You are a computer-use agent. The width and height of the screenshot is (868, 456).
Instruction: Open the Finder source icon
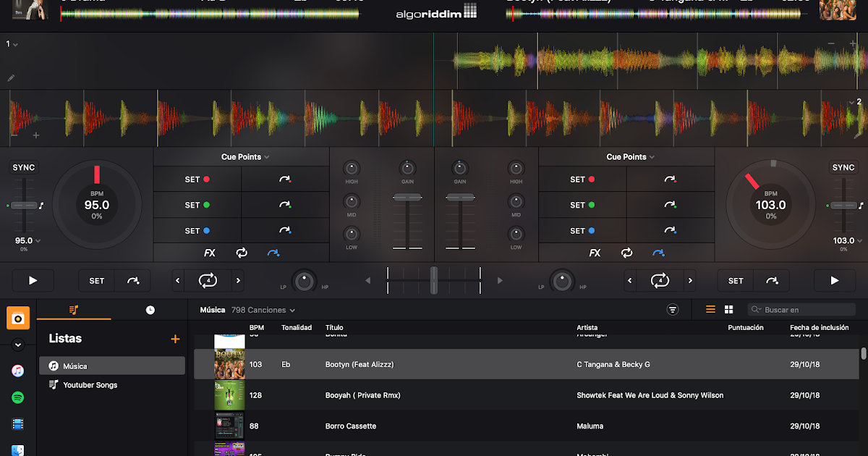(x=18, y=450)
